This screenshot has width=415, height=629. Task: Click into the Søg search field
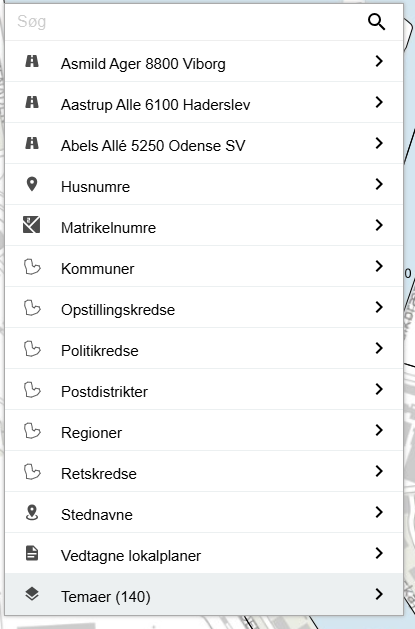coord(184,22)
